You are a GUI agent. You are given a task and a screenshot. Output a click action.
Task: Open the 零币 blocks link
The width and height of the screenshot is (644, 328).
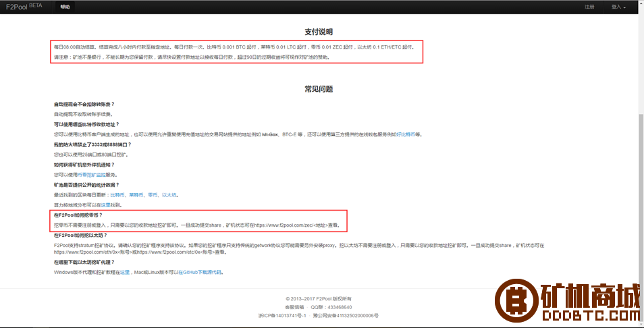pos(153,195)
